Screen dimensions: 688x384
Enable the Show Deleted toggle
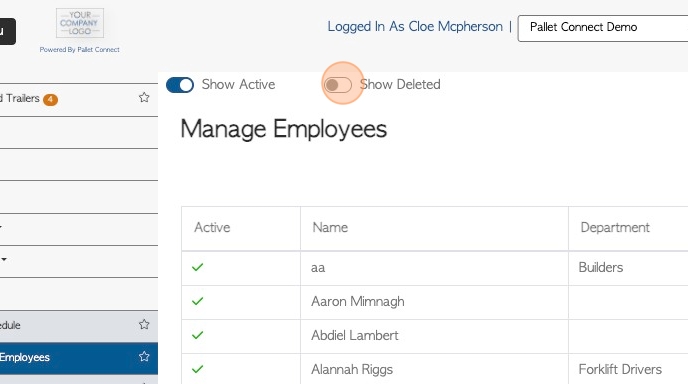(x=337, y=85)
